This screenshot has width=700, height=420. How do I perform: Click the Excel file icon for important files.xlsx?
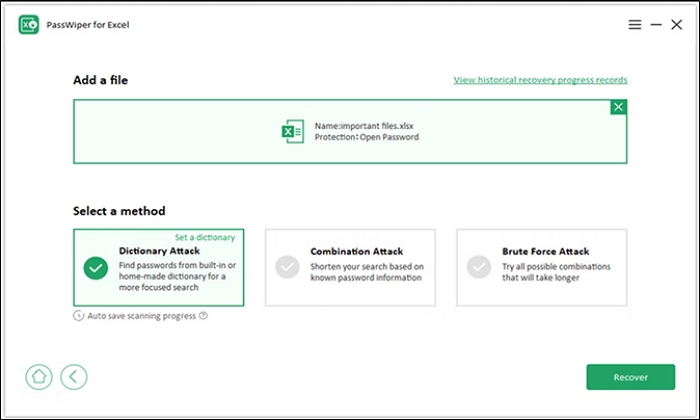click(292, 131)
